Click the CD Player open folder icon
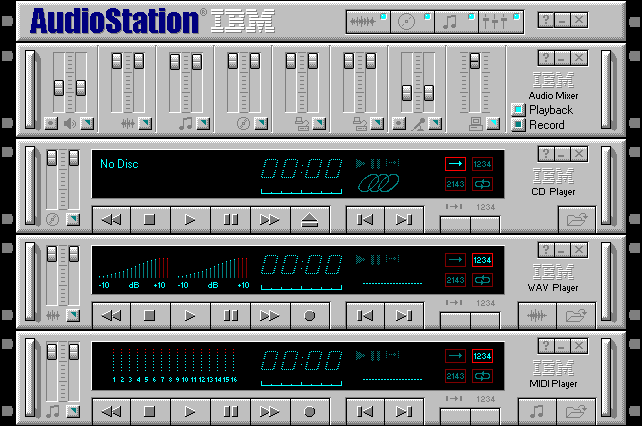This screenshot has width=642, height=426. [x=577, y=219]
